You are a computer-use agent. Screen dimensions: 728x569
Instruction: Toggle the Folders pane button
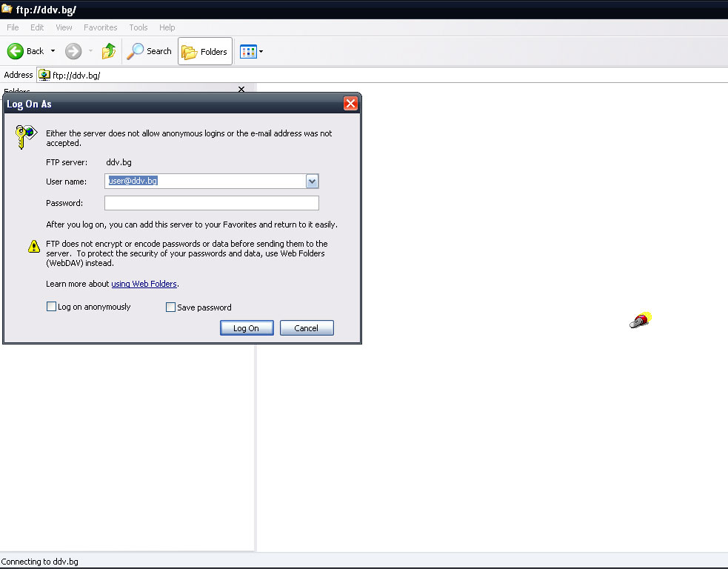[x=205, y=52]
